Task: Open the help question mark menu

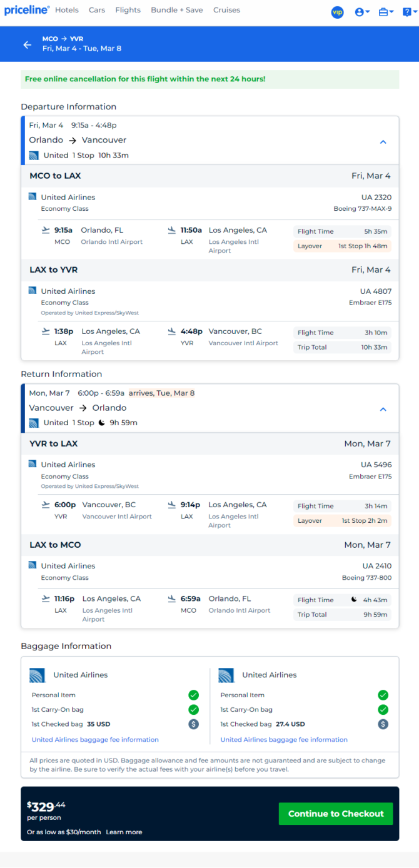Action: 408,12
